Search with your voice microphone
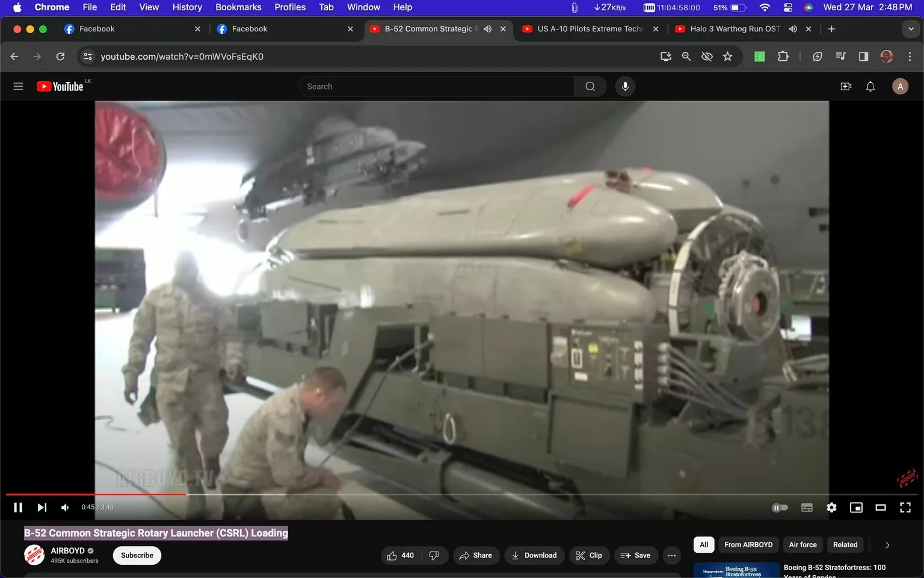 tap(625, 86)
